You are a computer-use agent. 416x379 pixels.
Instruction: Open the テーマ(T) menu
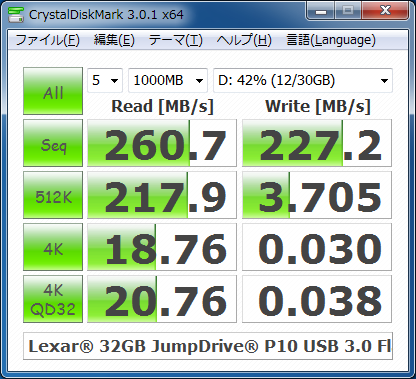pyautogui.click(x=175, y=40)
